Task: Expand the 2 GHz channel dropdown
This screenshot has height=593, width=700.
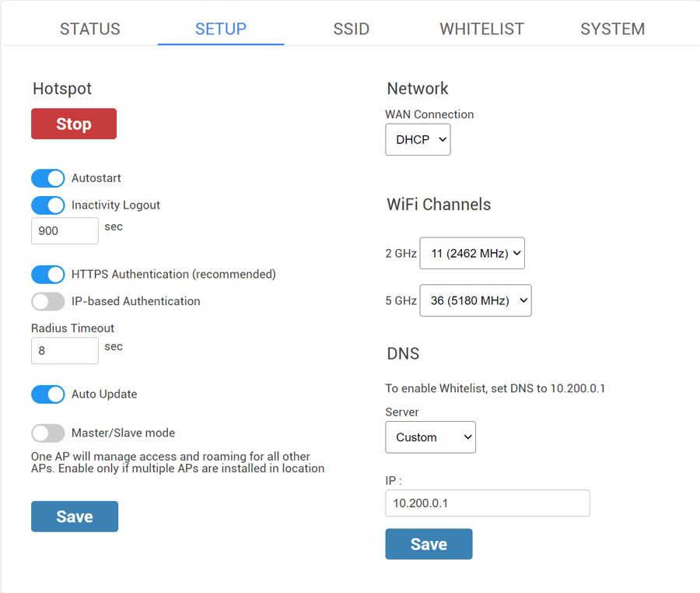Action: click(x=472, y=254)
